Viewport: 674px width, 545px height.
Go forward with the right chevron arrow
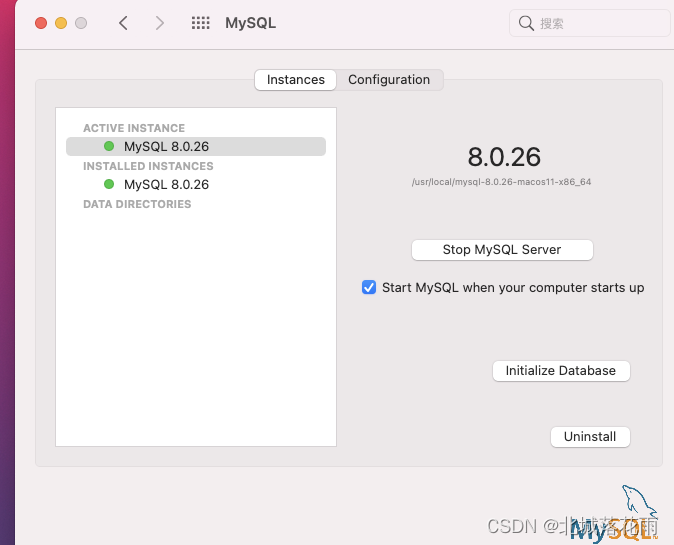(x=159, y=23)
